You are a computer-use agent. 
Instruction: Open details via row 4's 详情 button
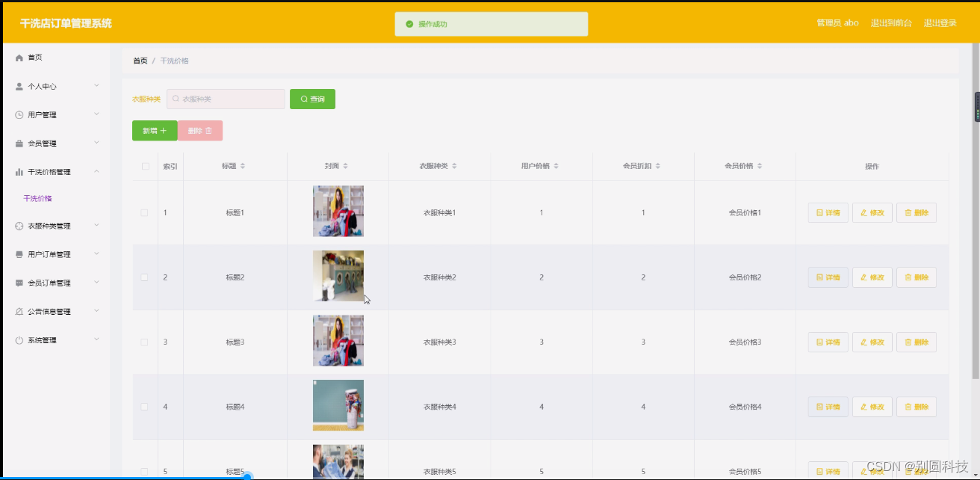click(x=828, y=406)
